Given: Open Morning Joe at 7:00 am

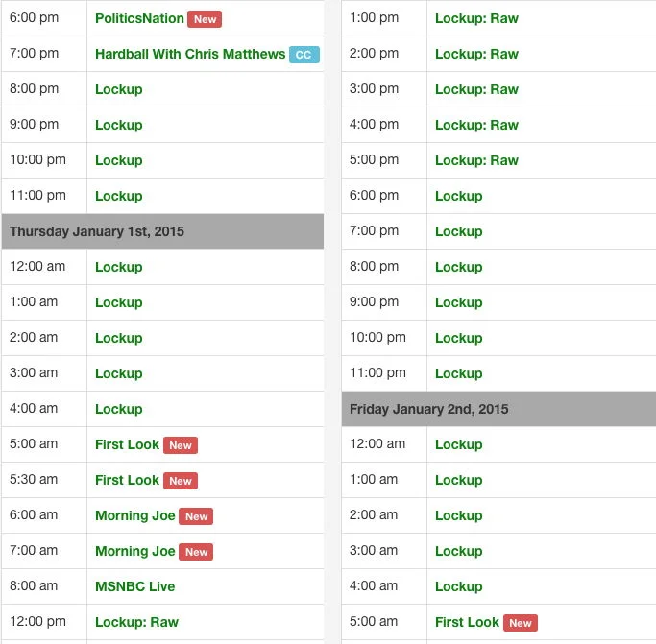Looking at the screenshot, I should point(135,551).
